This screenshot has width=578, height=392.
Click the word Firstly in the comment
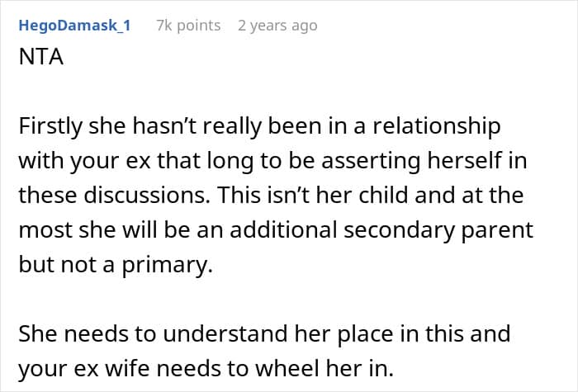click(50, 126)
